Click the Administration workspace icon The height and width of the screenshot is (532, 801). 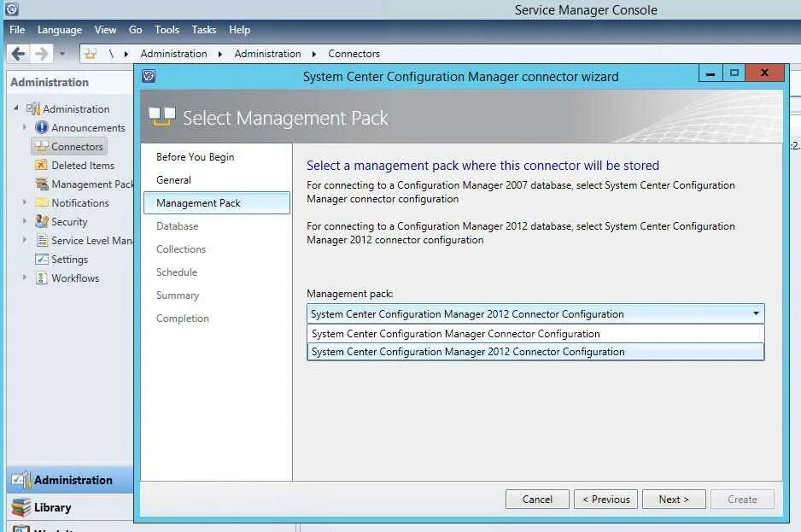coord(21,479)
